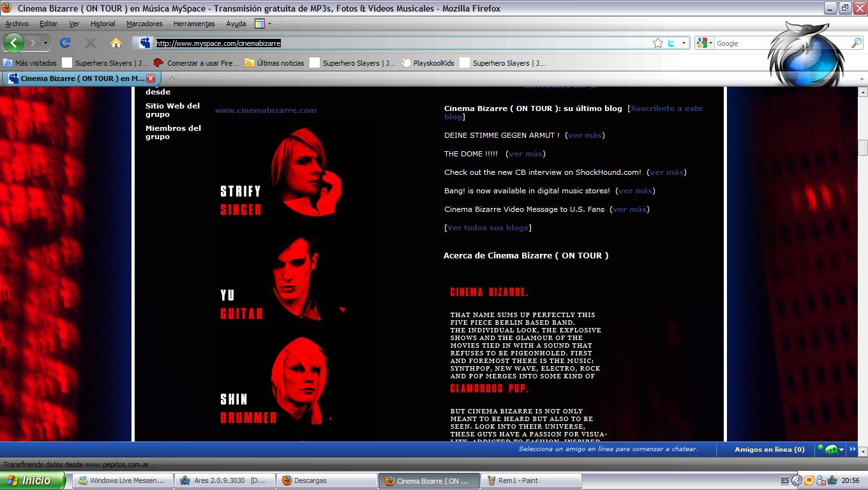The height and width of the screenshot is (490, 868).
Task: Click the ES language indicator in the tray
Action: point(784,480)
